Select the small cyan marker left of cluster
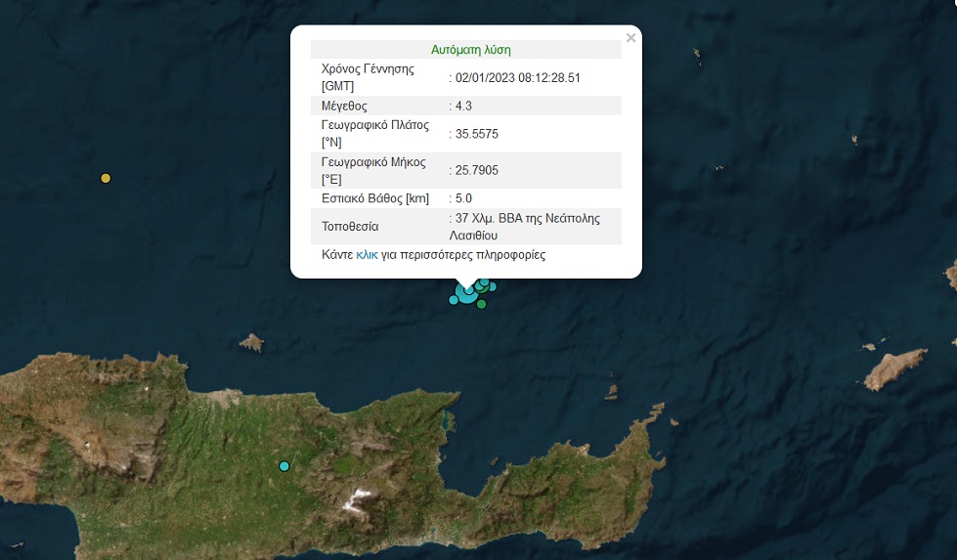 coord(454,300)
